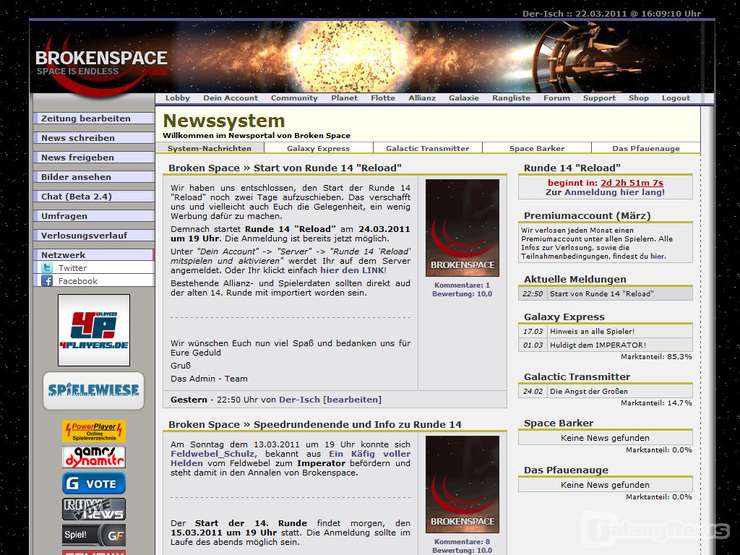This screenshot has width=740, height=555.
Task: Open the Planet menu
Action: pyautogui.click(x=344, y=98)
